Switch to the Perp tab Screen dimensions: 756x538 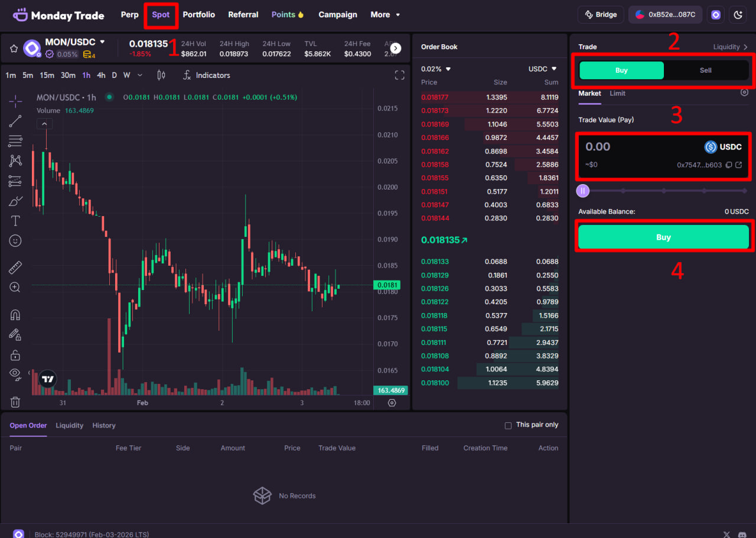129,15
